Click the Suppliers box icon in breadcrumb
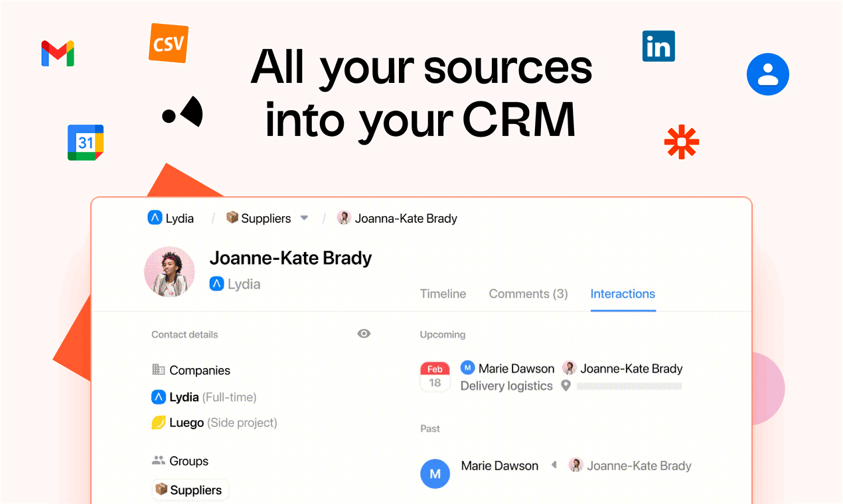Screen dimensions: 843x504 pos(232,218)
